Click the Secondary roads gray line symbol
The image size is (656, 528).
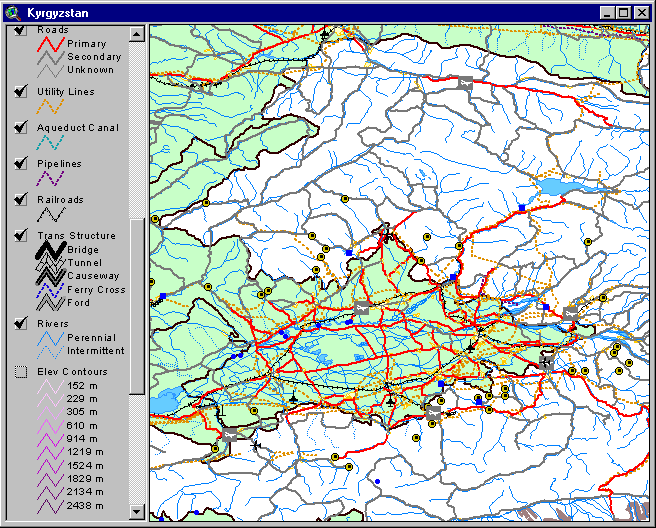click(51, 57)
